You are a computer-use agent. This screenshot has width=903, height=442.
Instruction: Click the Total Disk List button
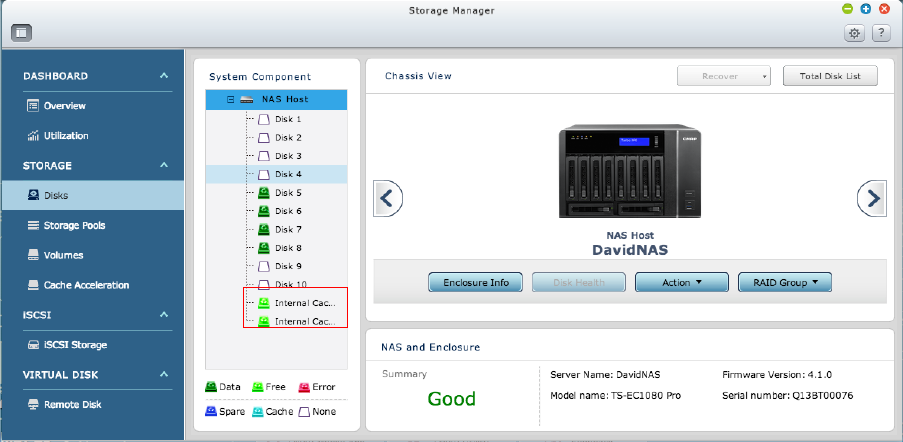(830, 76)
